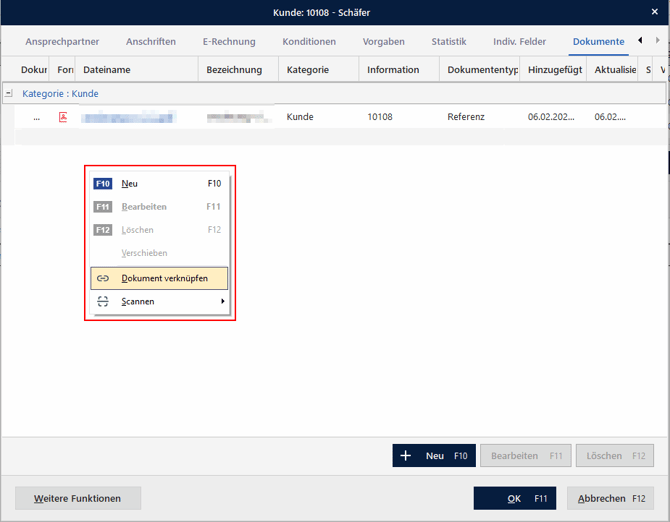670x522 pixels.
Task: Click the plus icon on Neu button
Action: click(406, 456)
